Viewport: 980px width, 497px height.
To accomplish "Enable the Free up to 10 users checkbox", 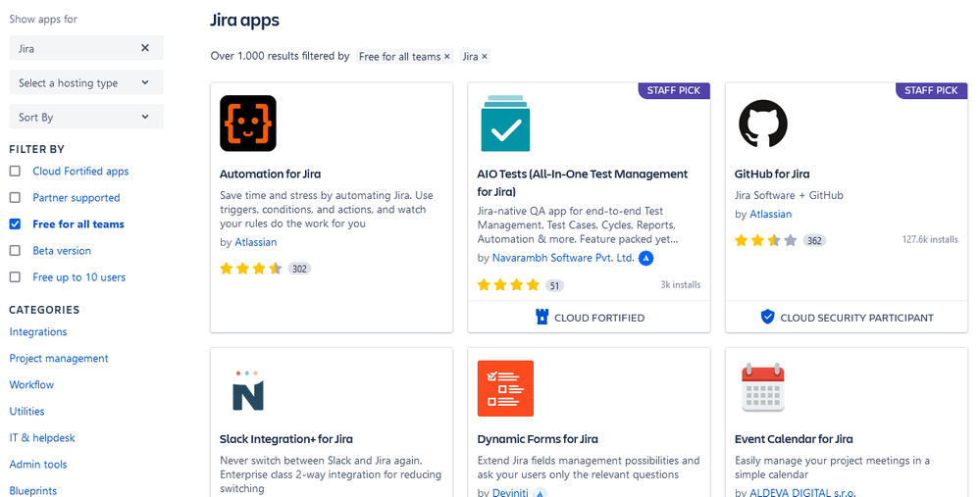I will (x=15, y=277).
